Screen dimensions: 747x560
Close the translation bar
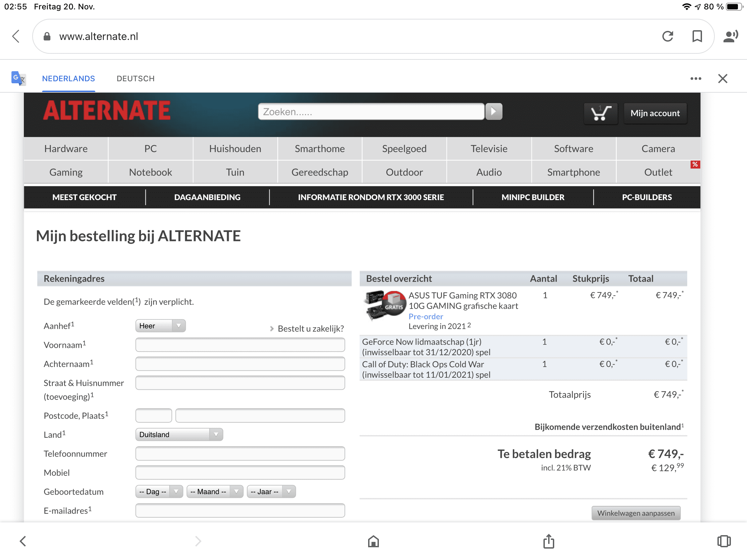point(722,78)
